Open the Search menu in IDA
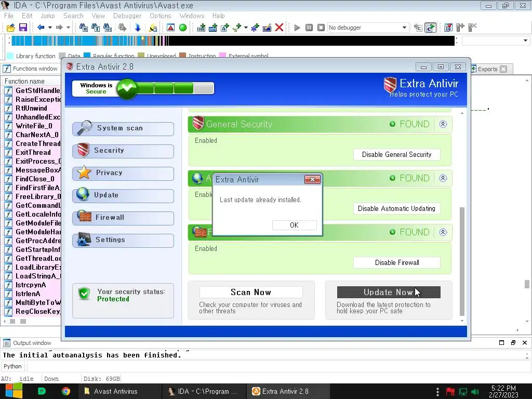532x399 pixels. 73,16
